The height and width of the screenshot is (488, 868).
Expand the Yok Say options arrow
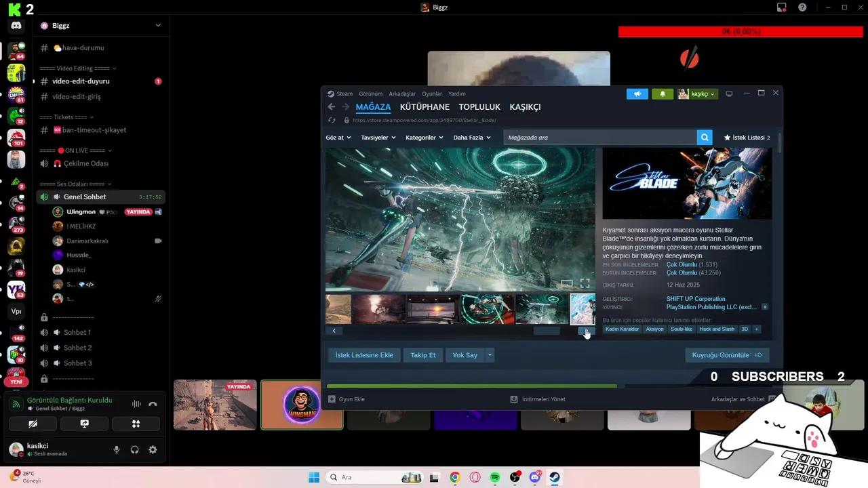[x=490, y=355]
